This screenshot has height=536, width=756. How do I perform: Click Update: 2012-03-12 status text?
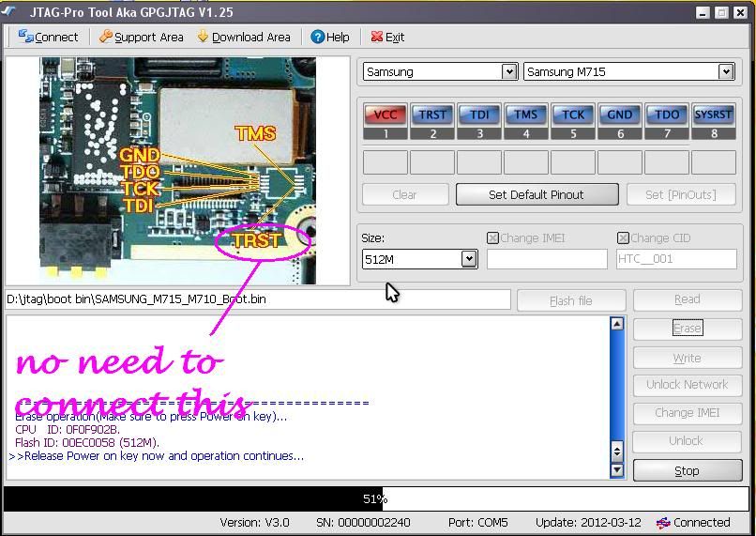tap(588, 523)
